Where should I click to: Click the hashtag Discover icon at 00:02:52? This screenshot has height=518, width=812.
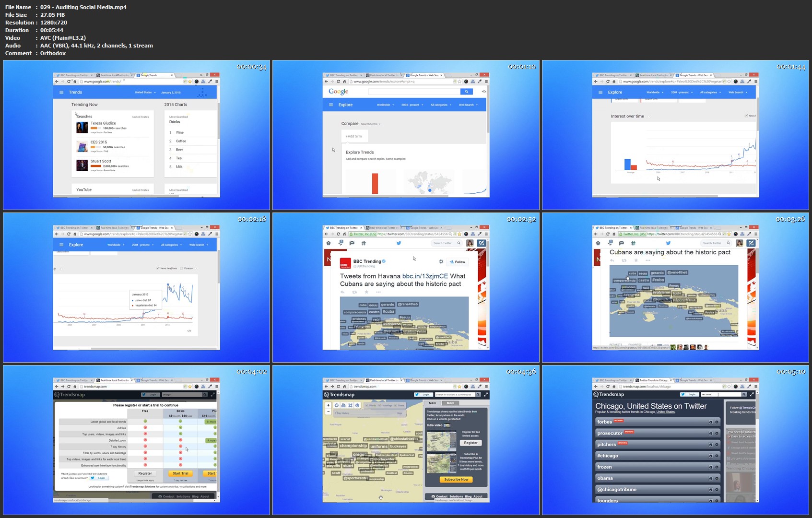tap(364, 243)
